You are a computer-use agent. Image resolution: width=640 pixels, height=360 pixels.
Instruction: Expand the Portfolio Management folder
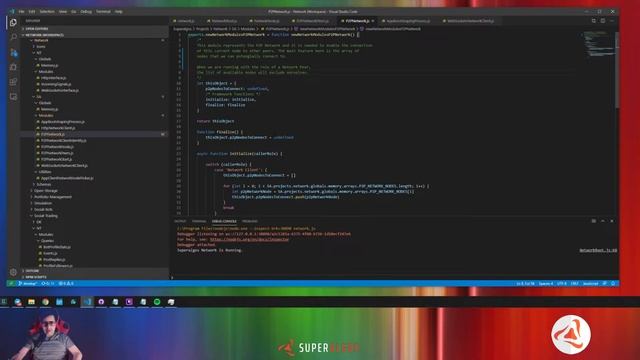pyautogui.click(x=53, y=197)
